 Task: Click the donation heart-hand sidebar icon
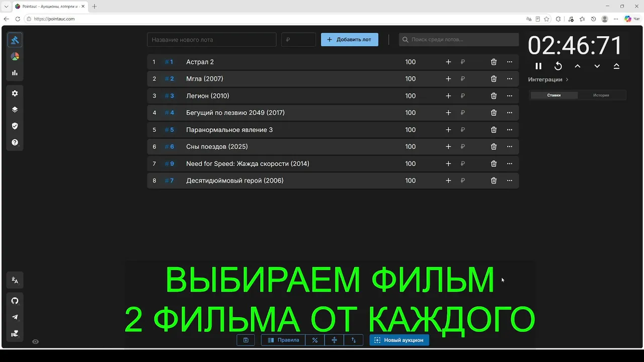[15, 333]
